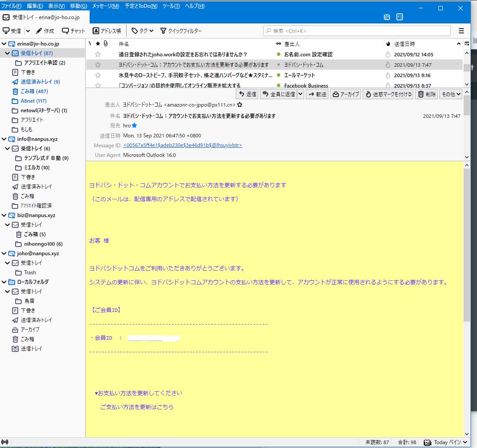Star the お名前.com 設定確認 message
This screenshot has height=448, width=477.
pos(98,55)
